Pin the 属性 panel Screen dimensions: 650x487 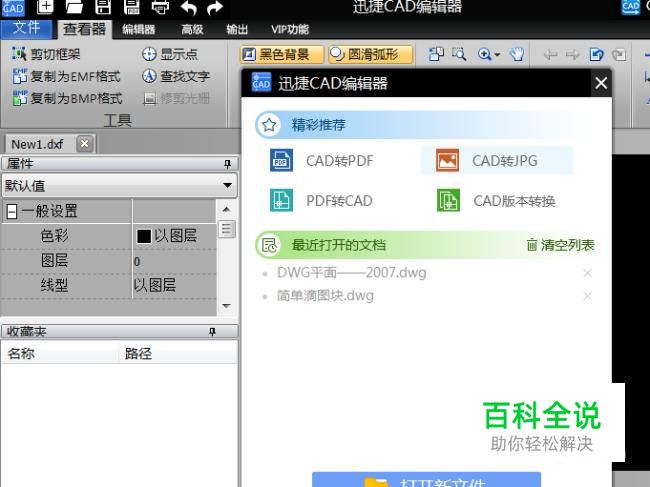click(x=227, y=164)
